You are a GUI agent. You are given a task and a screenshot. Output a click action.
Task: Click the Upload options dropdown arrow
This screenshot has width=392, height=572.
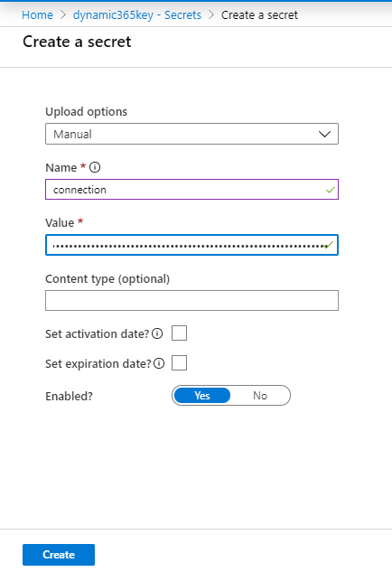[x=324, y=135]
